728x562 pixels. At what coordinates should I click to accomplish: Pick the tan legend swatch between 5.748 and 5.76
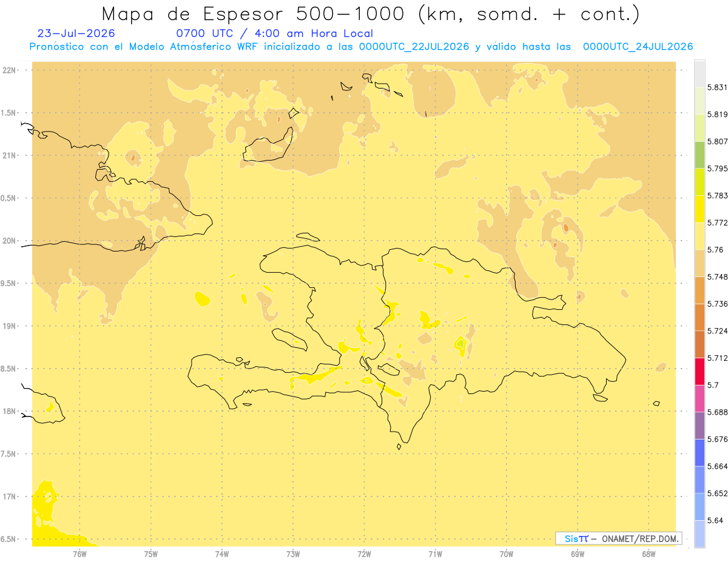point(699,263)
